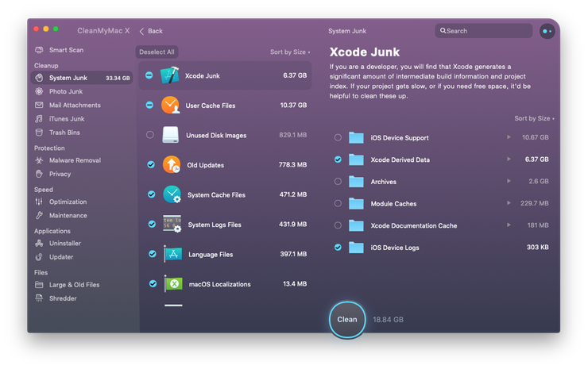588x369 pixels.
Task: Click the Photo Junk flower icon
Action: 39,91
